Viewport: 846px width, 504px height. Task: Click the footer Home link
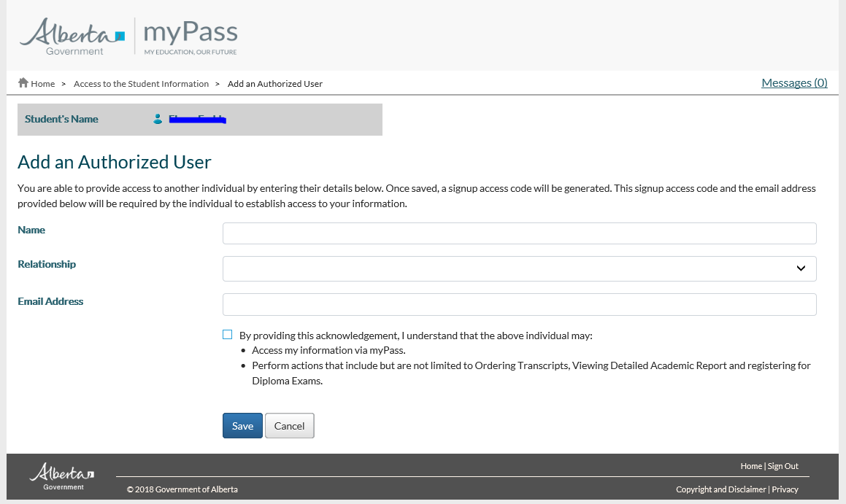(x=751, y=466)
